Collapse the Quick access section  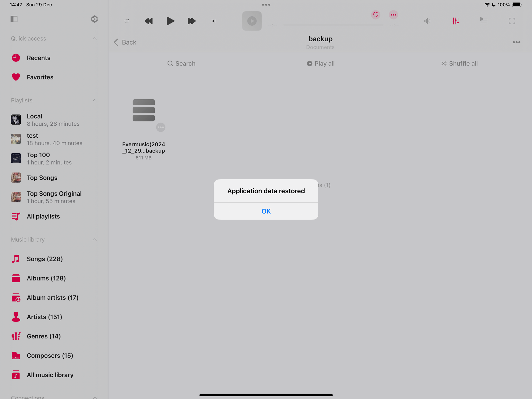[x=95, y=38]
